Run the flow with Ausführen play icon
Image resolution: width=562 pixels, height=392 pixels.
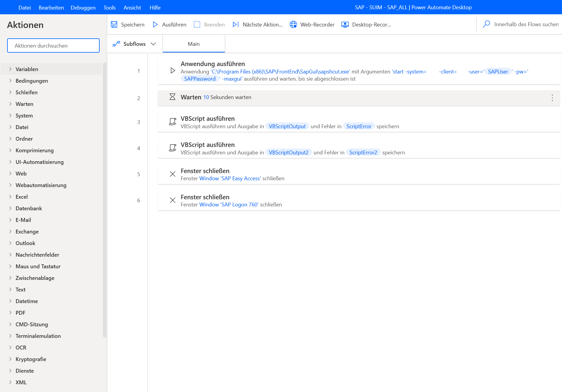(155, 24)
